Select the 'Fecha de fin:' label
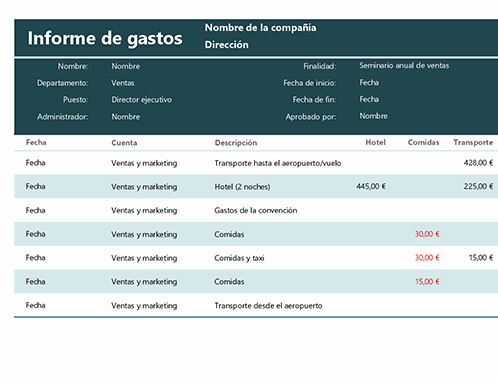This screenshot has width=498, height=382. click(314, 99)
